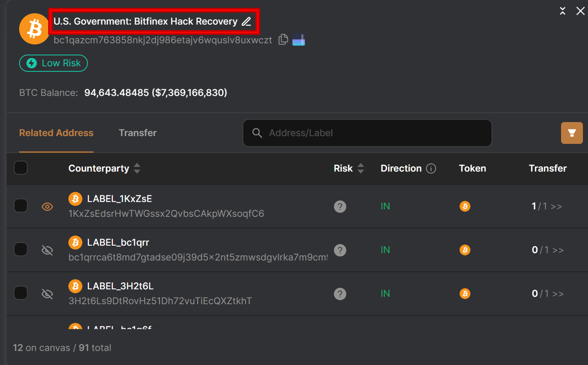588x365 pixels.
Task: Click the risk question mark for LABEL_bc1qrr
Action: [340, 250]
